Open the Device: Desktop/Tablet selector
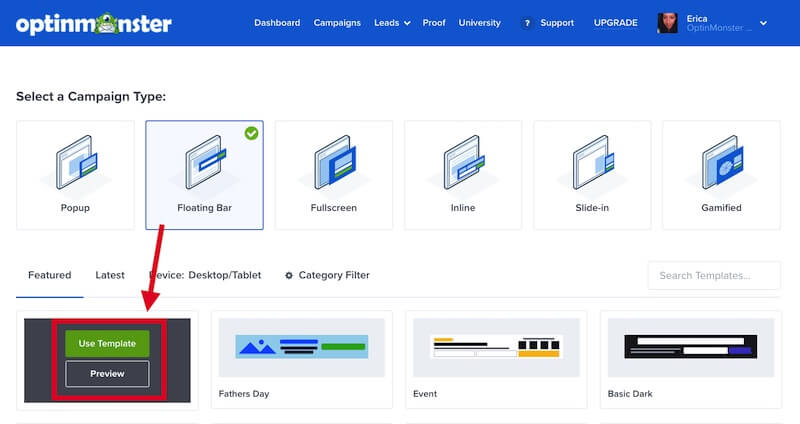This screenshot has height=424, width=800. click(x=205, y=275)
